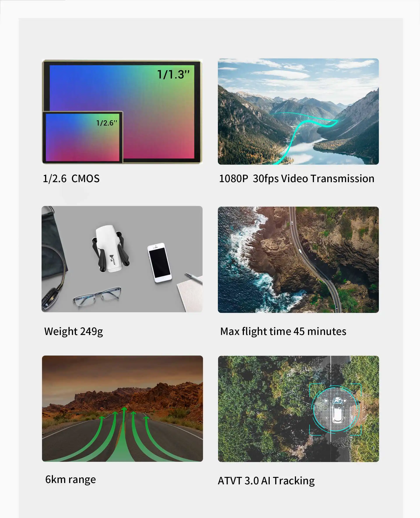This screenshot has width=420, height=518.
Task: Open the desert road range image
Action: (122, 408)
